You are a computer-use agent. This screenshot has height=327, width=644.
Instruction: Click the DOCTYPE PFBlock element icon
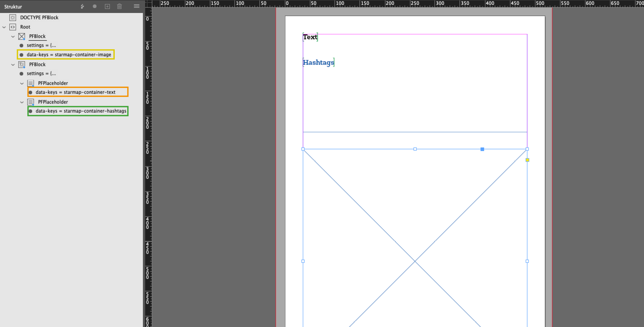13,18
